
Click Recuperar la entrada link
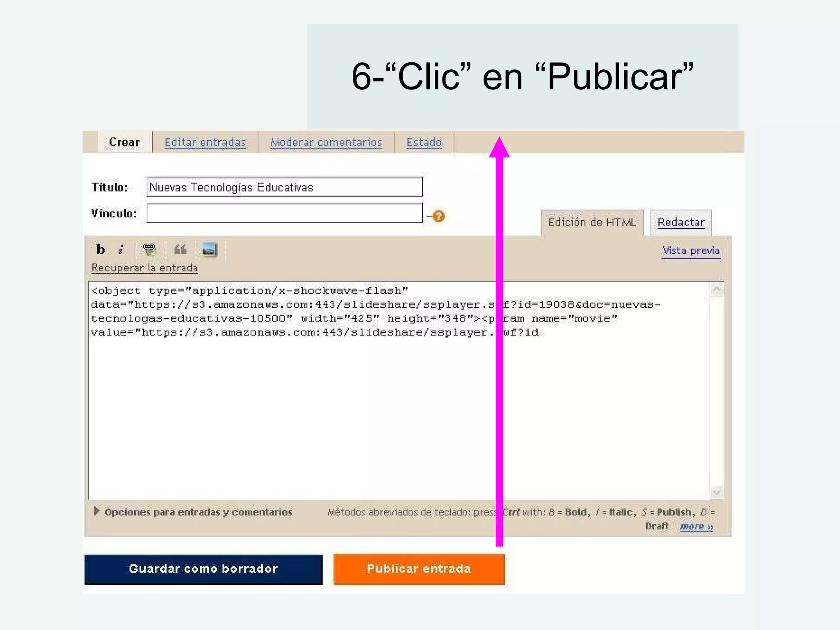point(145,268)
